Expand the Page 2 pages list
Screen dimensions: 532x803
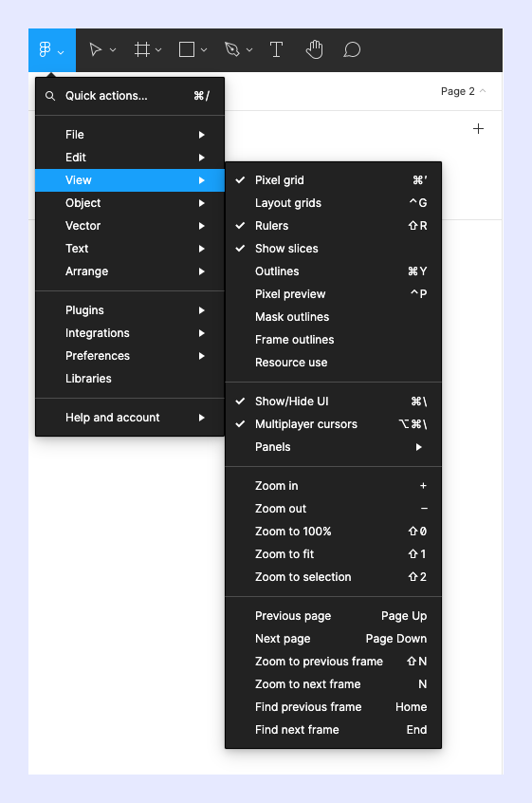coord(463,91)
